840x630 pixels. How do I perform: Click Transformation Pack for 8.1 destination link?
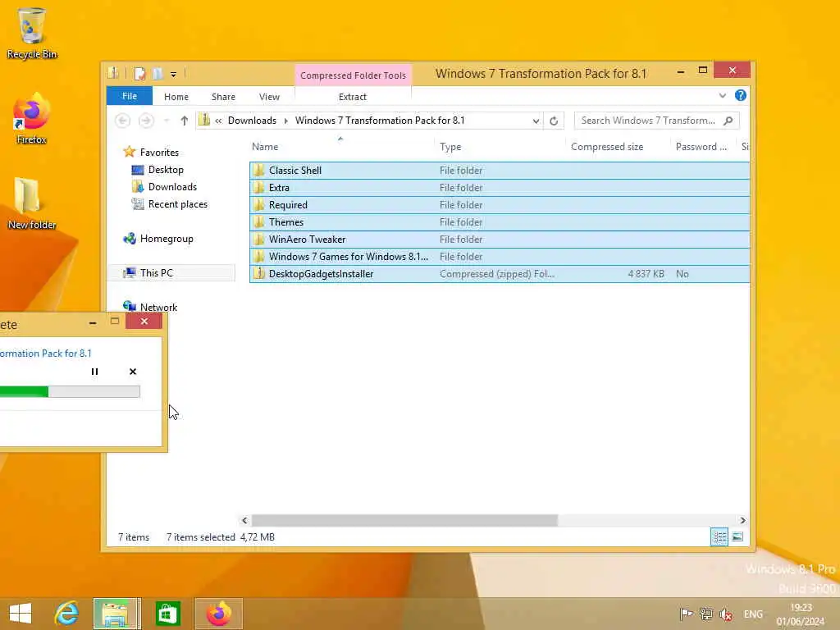[x=46, y=354]
